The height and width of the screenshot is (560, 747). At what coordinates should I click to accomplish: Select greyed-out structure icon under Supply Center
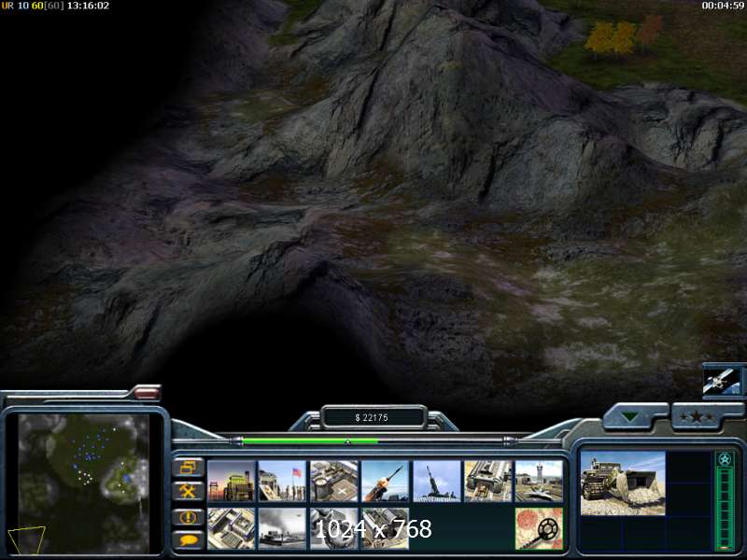(334, 528)
